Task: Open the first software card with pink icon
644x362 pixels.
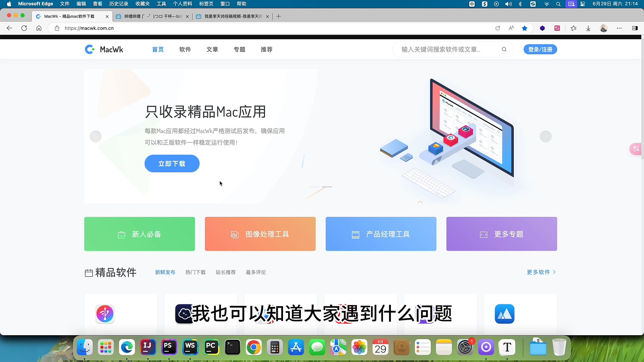Action: point(105,314)
